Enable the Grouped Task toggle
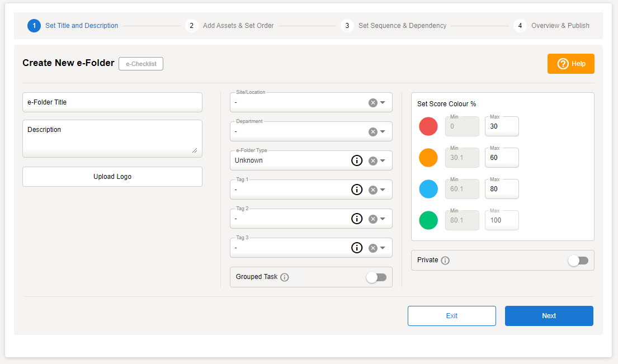The width and height of the screenshot is (618, 364). pos(376,277)
